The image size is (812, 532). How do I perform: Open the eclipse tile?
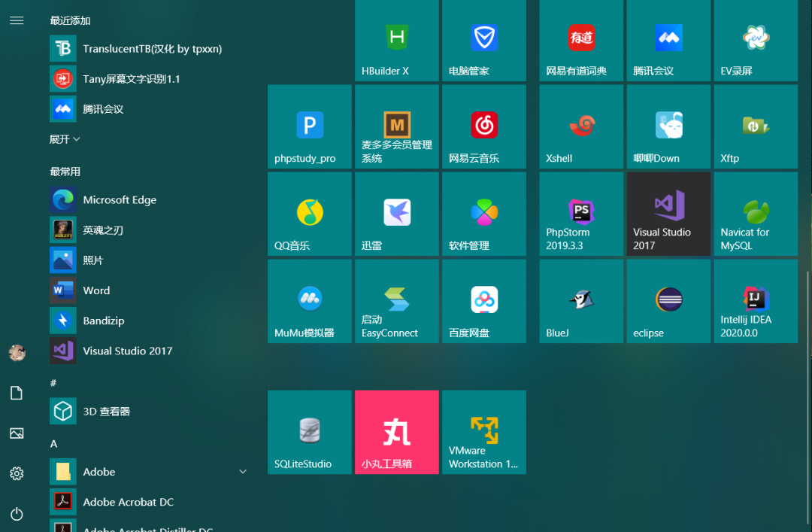(668, 301)
